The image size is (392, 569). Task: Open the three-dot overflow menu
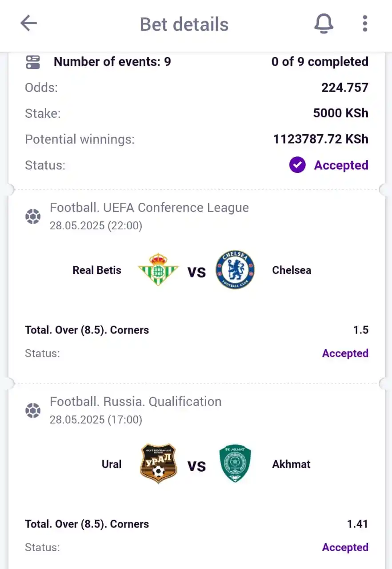(364, 24)
